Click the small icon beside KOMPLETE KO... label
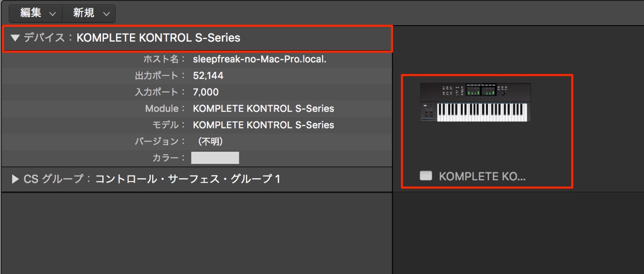 (426, 176)
